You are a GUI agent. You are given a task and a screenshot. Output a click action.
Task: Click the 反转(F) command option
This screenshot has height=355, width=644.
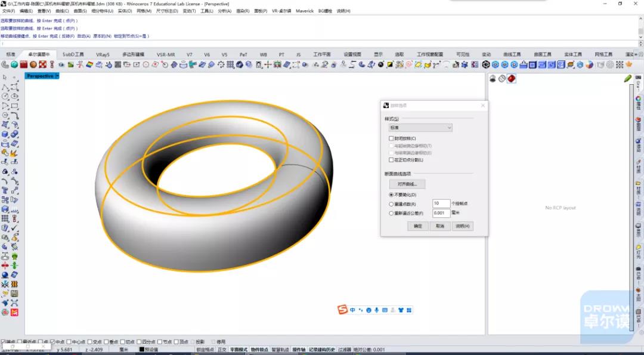(67, 36)
